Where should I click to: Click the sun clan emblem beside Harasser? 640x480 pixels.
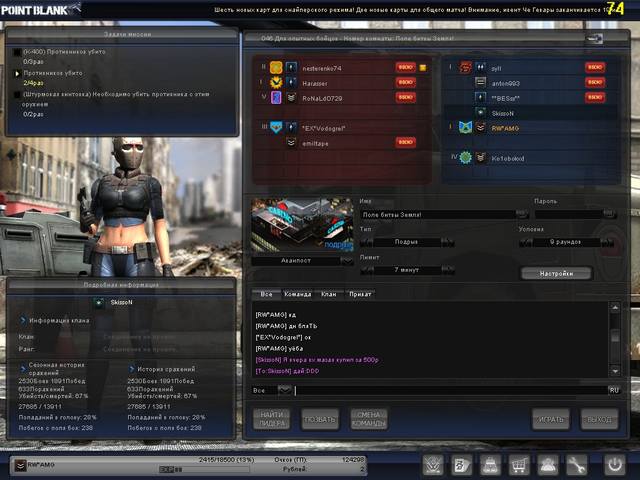tap(276, 82)
